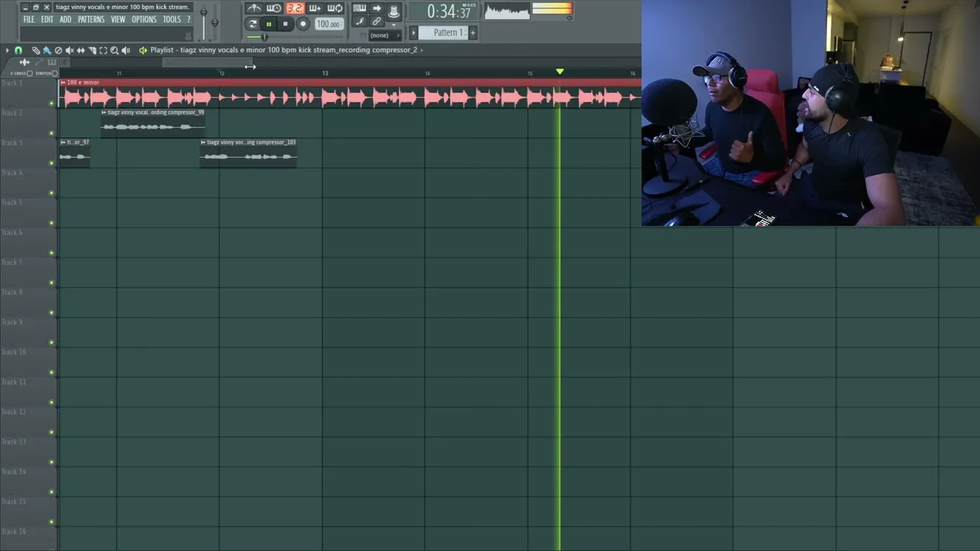Pause playback with the green pause button
The width and height of the screenshot is (980, 551).
tap(269, 24)
